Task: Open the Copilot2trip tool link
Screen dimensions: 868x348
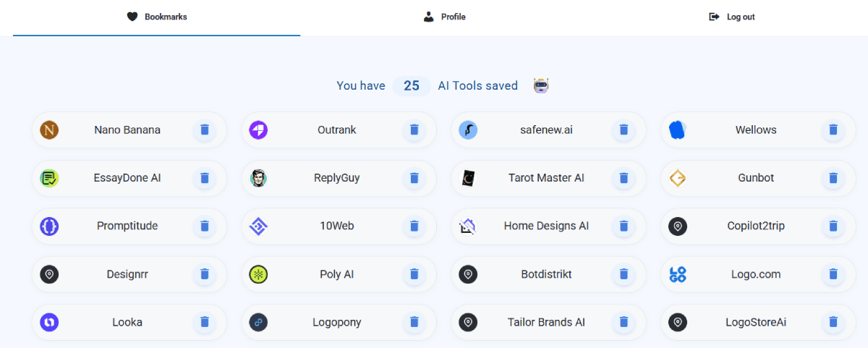Action: [x=756, y=226]
